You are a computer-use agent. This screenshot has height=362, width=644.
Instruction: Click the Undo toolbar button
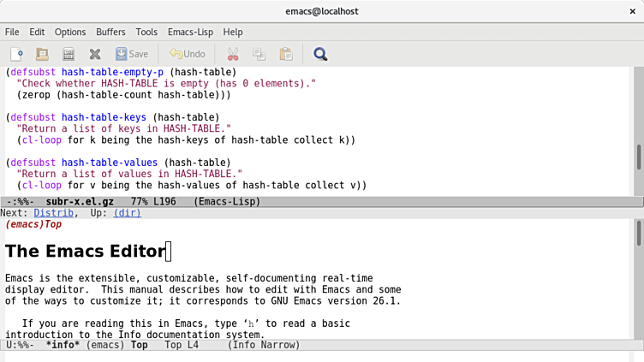[x=187, y=54]
